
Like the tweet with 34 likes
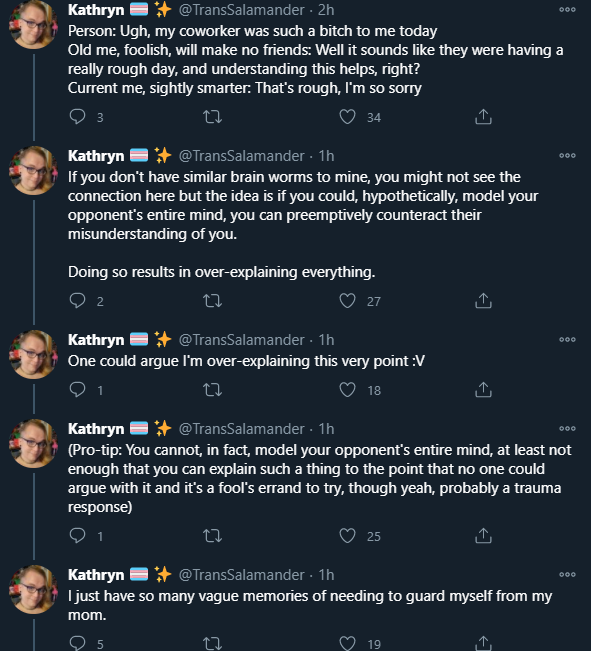[347, 117]
